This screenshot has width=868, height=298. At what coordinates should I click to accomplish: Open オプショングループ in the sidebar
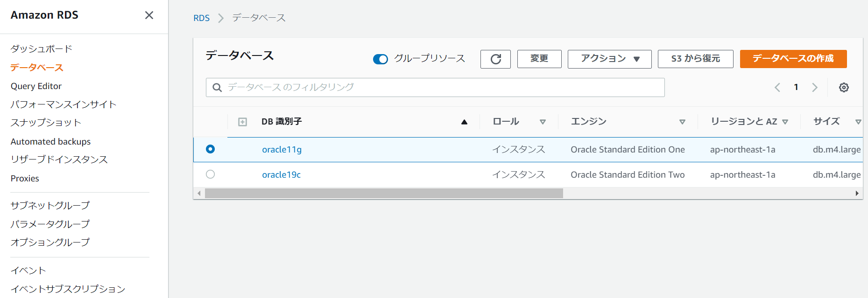coord(50,242)
